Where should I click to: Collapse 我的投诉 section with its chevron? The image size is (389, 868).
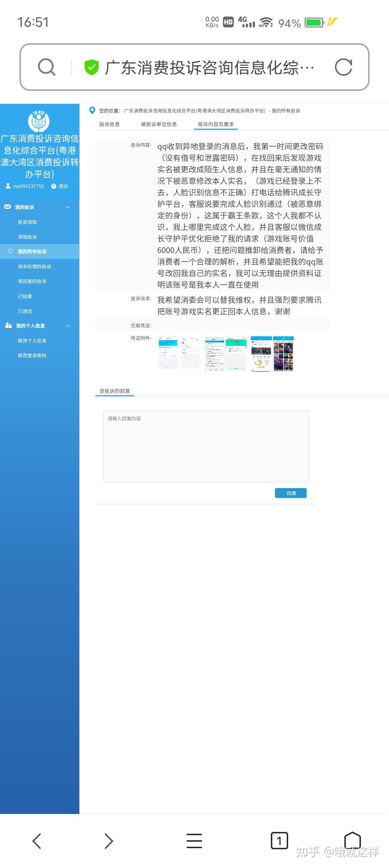coord(67,207)
